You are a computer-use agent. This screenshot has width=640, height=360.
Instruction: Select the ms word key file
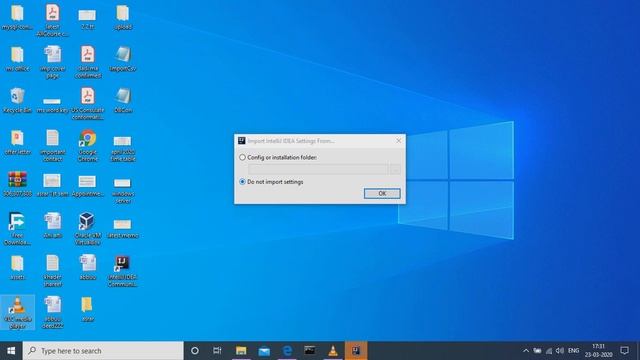(x=52, y=105)
